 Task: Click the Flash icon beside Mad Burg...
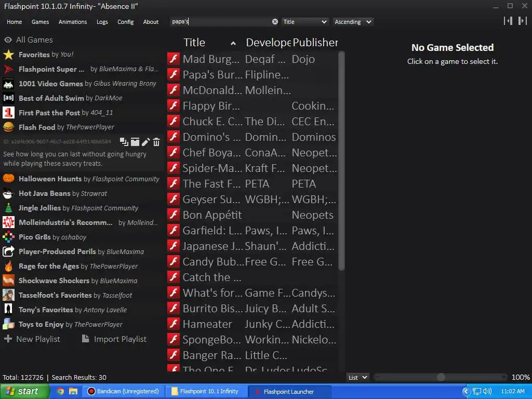point(174,59)
